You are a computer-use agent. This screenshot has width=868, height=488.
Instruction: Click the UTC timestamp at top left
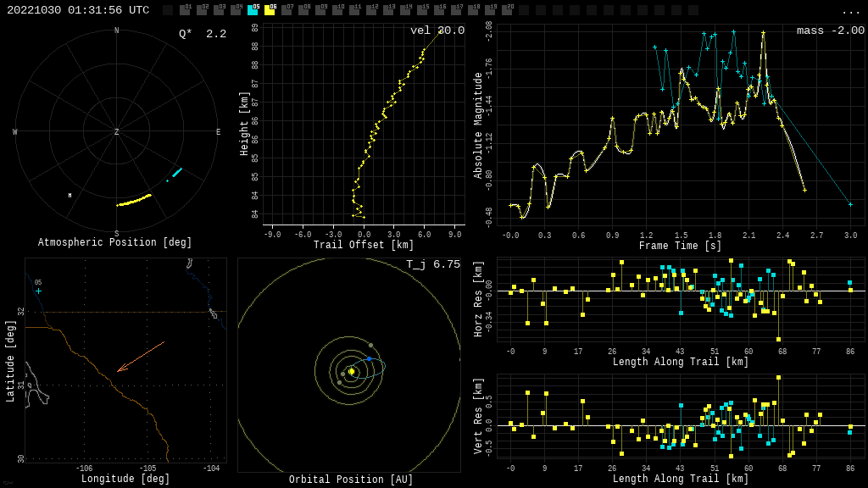pyautogui.click(x=78, y=10)
